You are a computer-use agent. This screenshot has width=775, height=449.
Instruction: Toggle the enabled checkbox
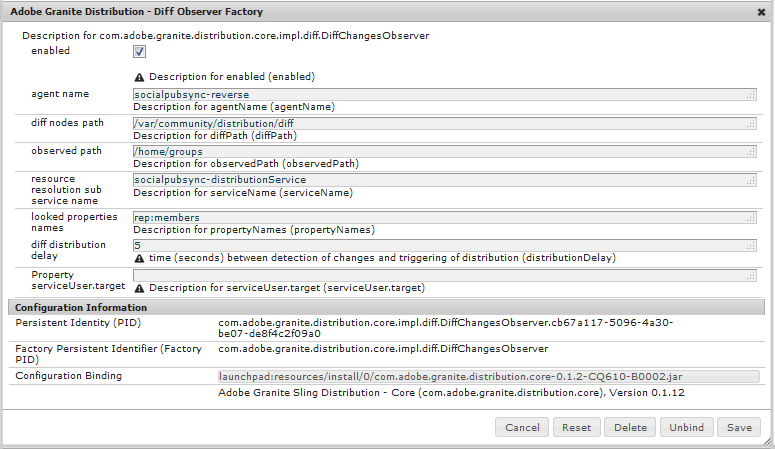(139, 51)
